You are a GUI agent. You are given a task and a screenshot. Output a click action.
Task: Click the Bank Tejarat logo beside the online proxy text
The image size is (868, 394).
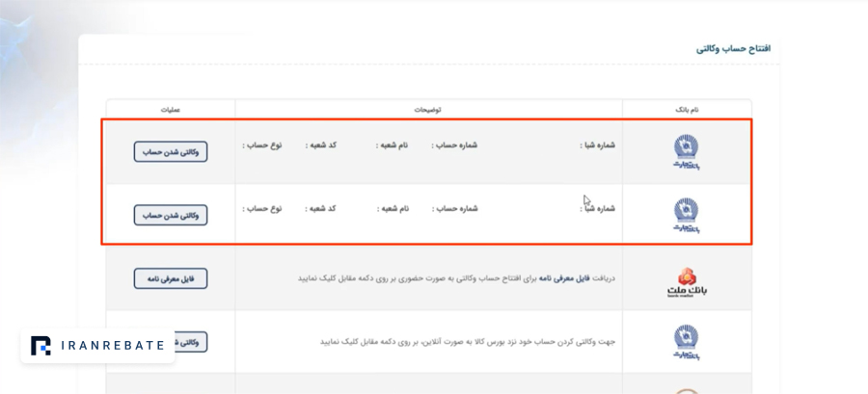click(x=687, y=342)
